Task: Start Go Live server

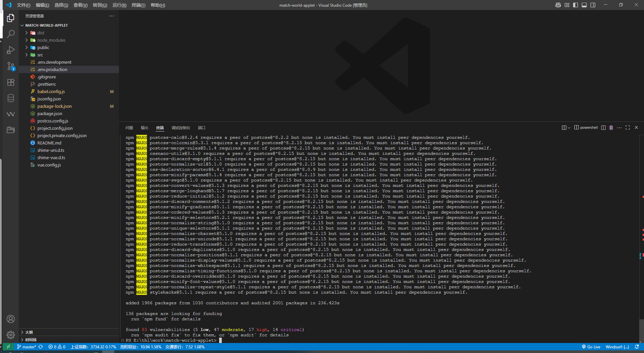Action: [591, 347]
